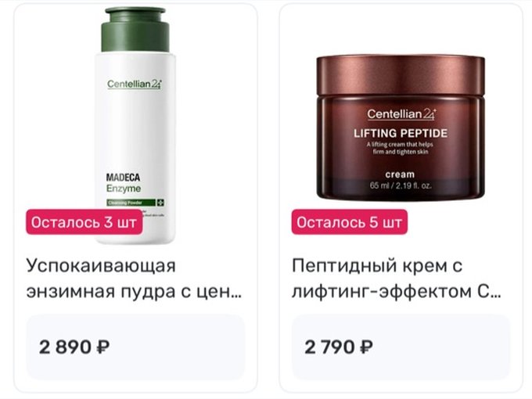Tap the 2 790 ₽ price button

coord(401,347)
